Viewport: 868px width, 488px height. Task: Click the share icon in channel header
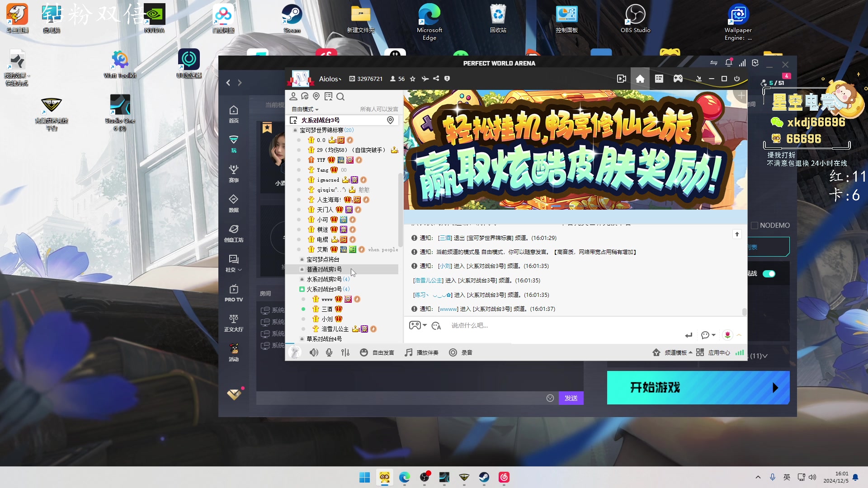click(x=436, y=79)
